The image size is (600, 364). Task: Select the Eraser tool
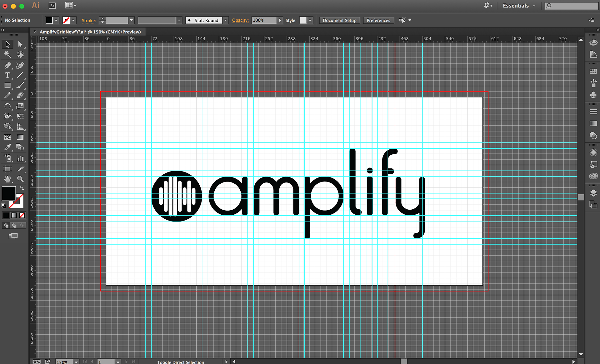pos(20,96)
